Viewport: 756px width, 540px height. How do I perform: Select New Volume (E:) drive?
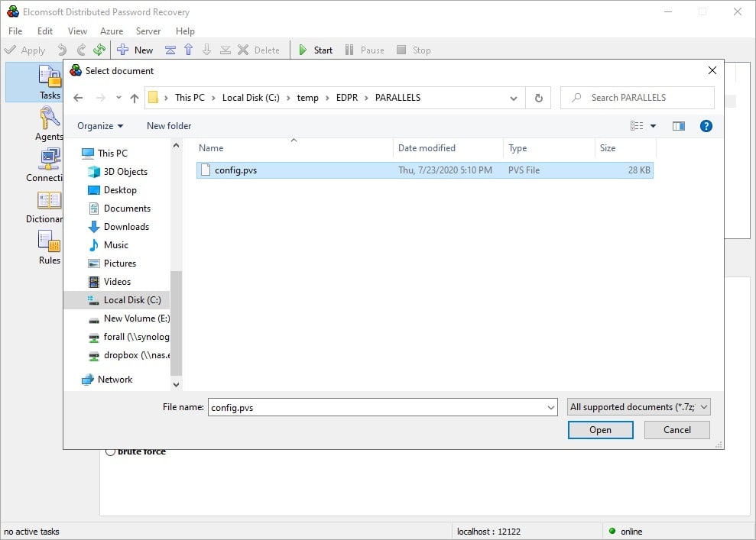(128, 319)
